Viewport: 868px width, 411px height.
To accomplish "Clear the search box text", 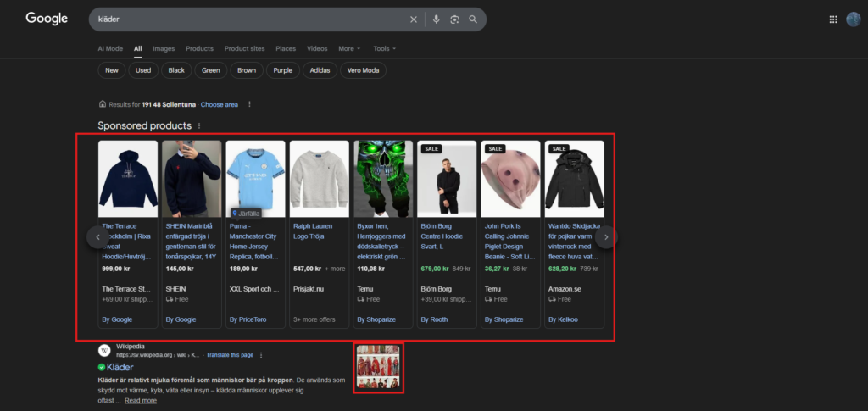I will (x=414, y=19).
